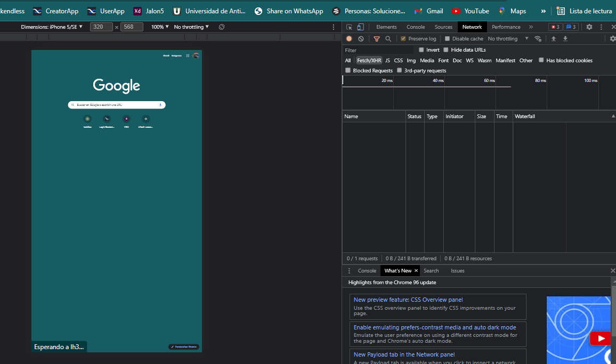Show more DevTools tabs chevron
The width and height of the screenshot is (616, 364).
pyautogui.click(x=531, y=27)
